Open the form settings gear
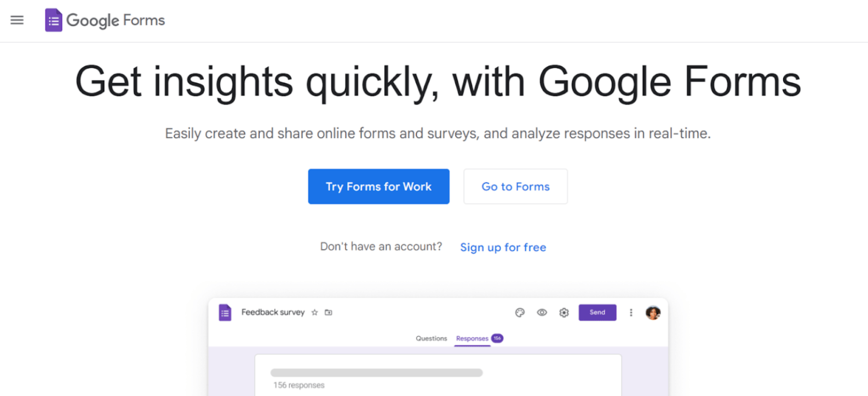The image size is (868, 396). [564, 312]
